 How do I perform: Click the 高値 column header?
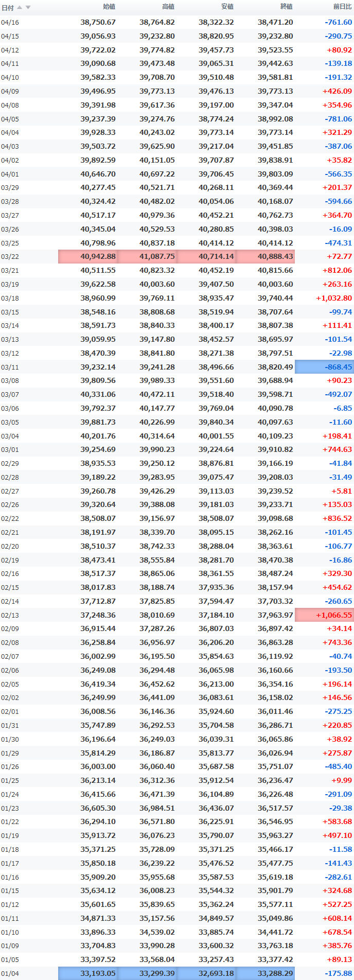pyautogui.click(x=168, y=7)
